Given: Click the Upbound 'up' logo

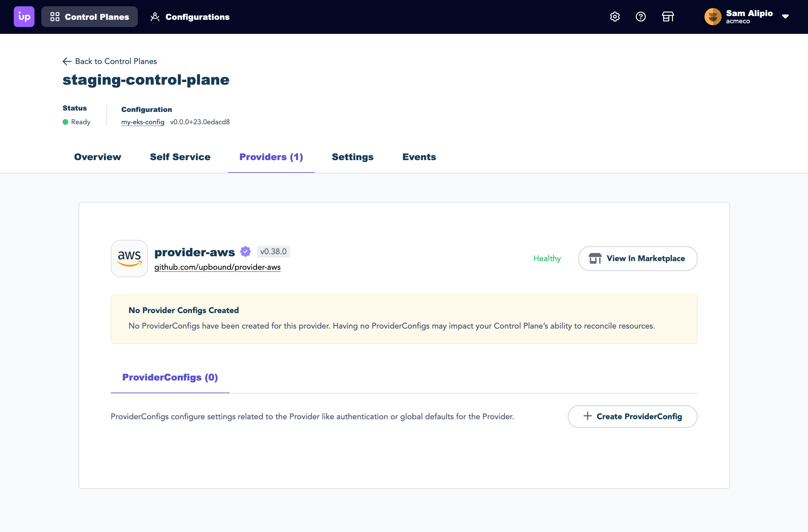Looking at the screenshot, I should click(24, 17).
